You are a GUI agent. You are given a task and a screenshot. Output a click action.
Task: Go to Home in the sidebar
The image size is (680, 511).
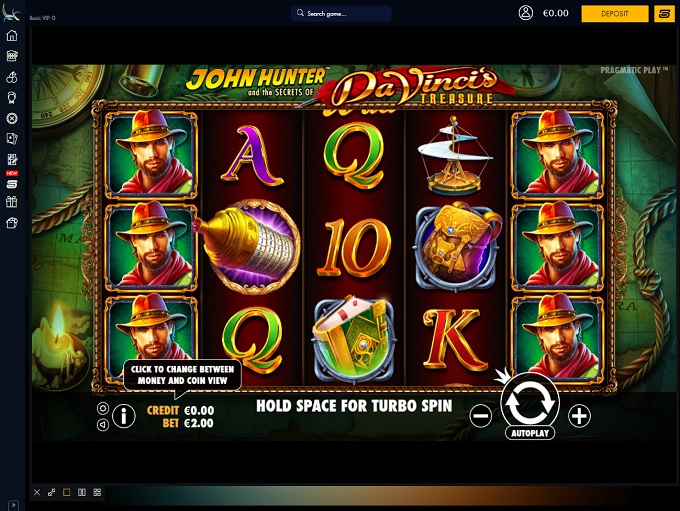point(12,35)
